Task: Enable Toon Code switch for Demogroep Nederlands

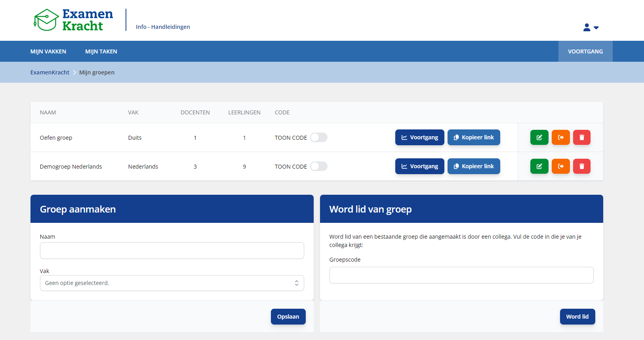Action: click(318, 166)
